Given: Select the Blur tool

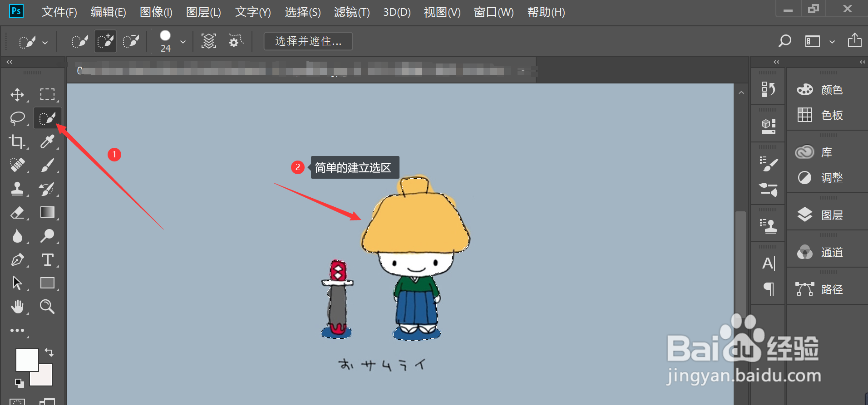Looking at the screenshot, I should 17,236.
